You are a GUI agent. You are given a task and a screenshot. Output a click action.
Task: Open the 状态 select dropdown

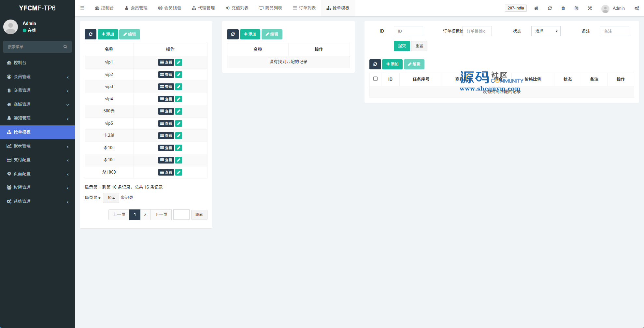point(546,31)
